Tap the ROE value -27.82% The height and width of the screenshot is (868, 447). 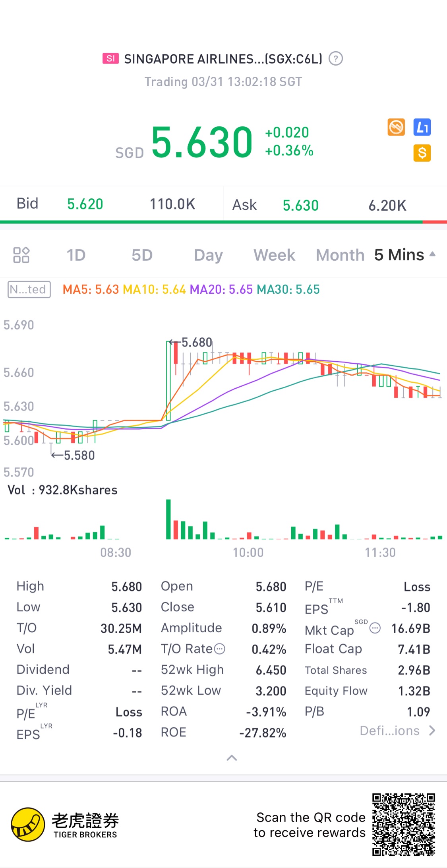click(x=263, y=732)
